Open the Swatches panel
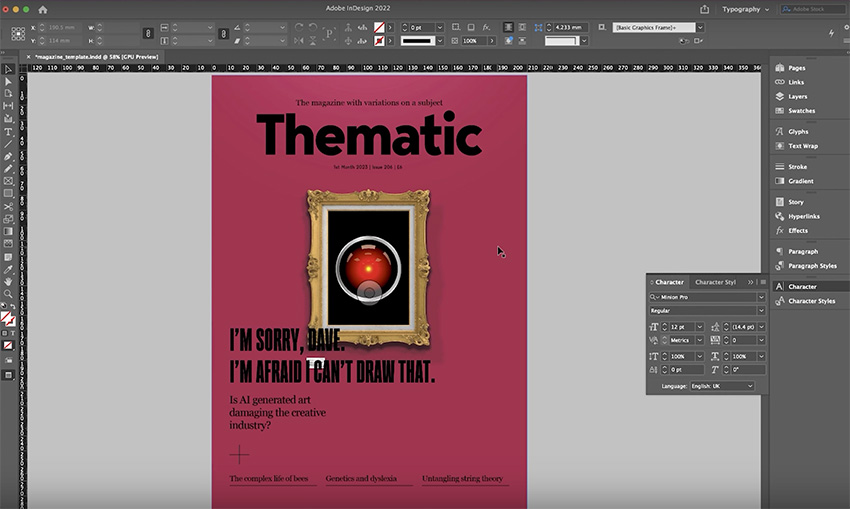 pos(801,111)
